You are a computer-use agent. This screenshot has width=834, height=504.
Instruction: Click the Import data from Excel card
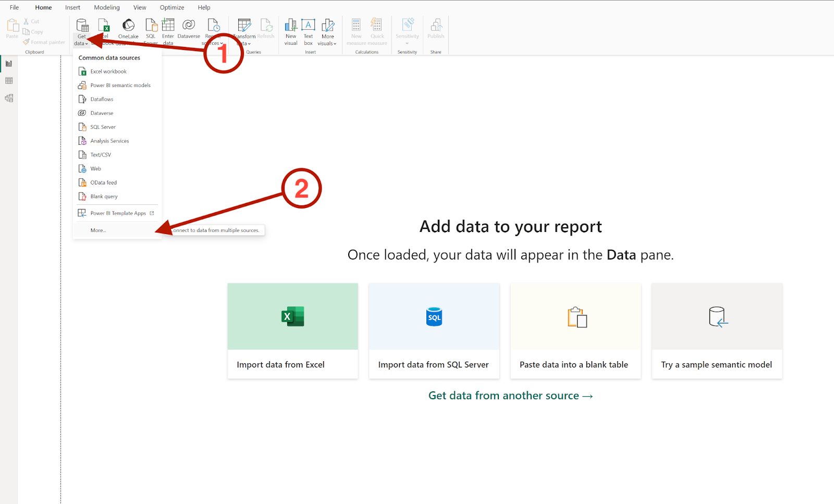click(x=293, y=331)
